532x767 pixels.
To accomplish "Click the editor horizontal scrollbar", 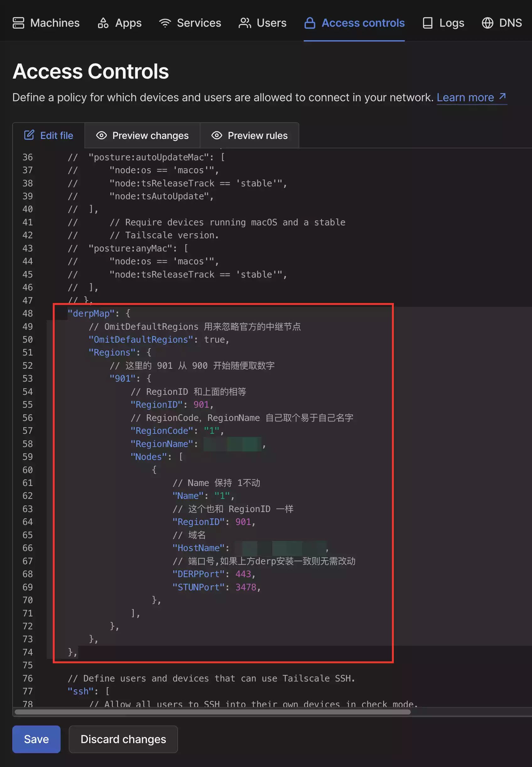I will pos(212,712).
